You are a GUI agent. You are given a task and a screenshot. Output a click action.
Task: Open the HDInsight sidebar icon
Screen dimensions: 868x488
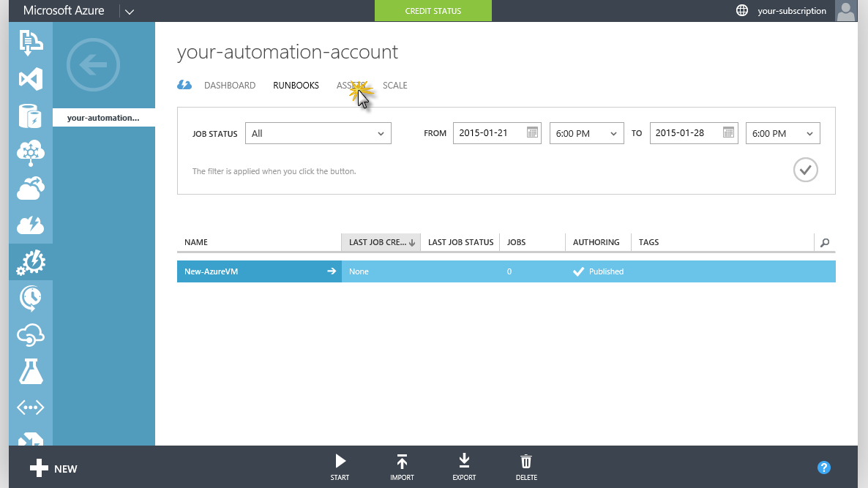[31, 153]
